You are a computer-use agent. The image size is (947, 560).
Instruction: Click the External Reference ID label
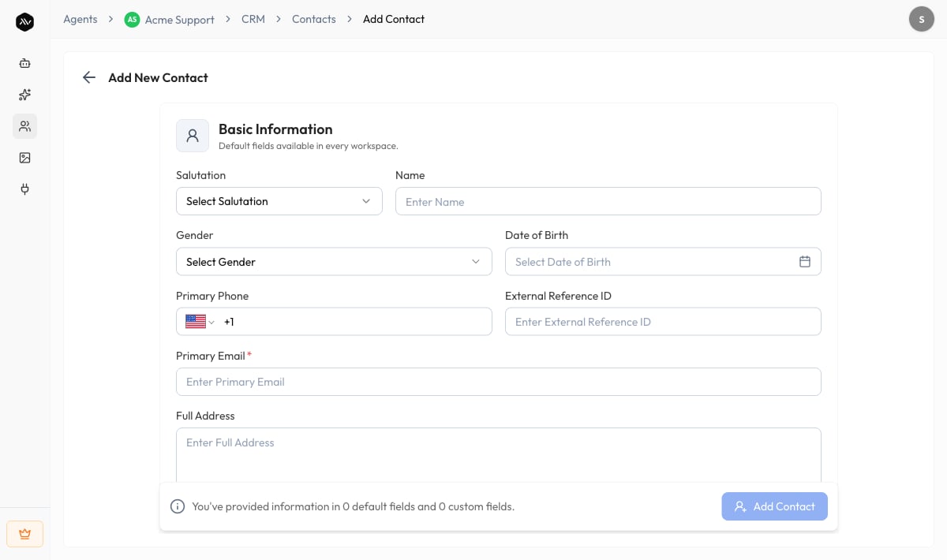pyautogui.click(x=558, y=296)
